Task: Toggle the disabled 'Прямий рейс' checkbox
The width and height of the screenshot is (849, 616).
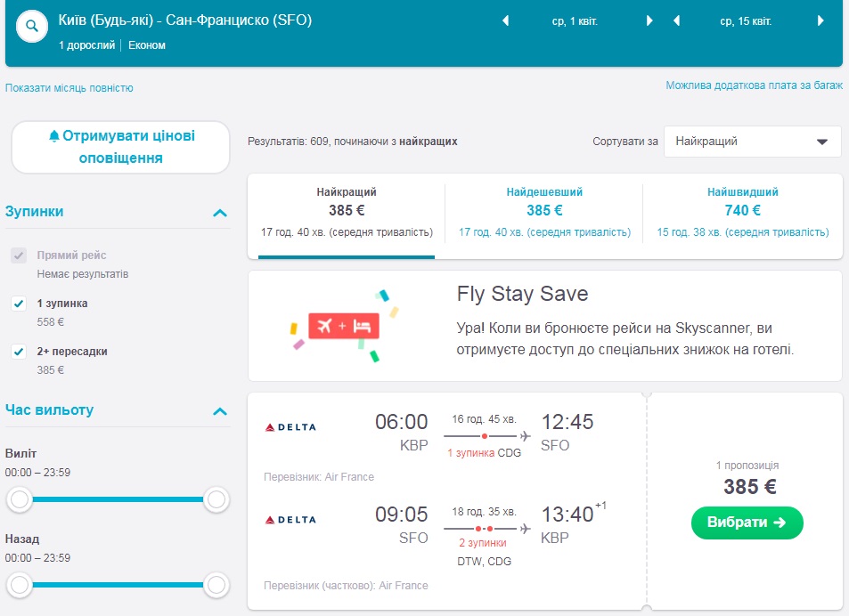Action: click(19, 255)
